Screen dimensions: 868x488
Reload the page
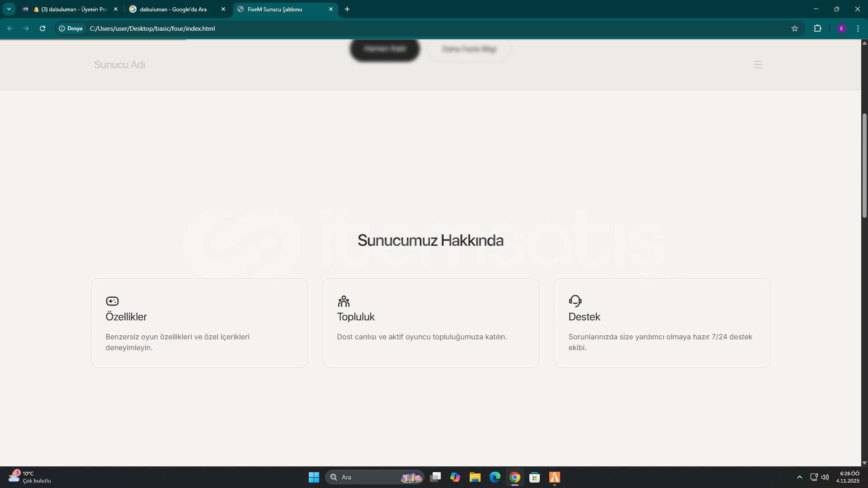(42, 28)
